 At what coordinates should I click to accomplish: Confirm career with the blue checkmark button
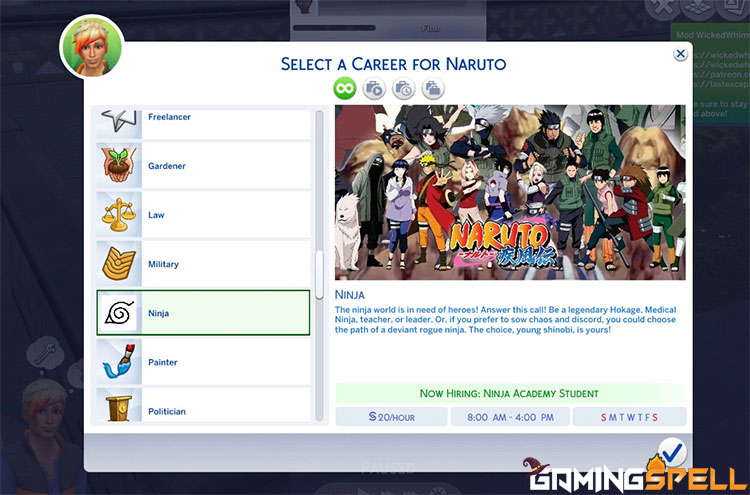pyautogui.click(x=672, y=452)
